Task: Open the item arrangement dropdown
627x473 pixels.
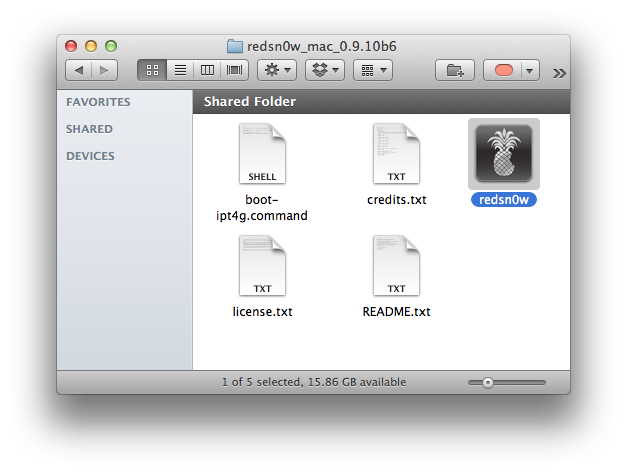Action: 372,71
